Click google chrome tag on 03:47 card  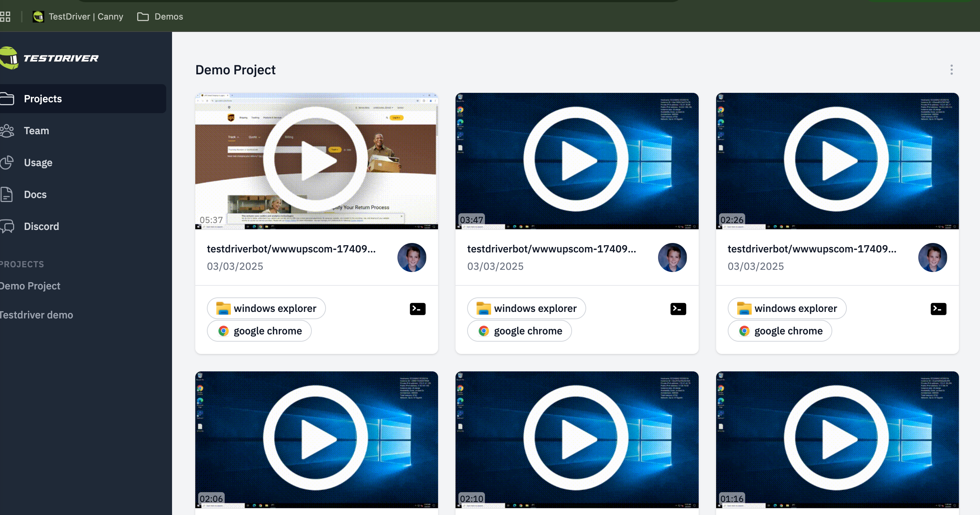point(519,331)
